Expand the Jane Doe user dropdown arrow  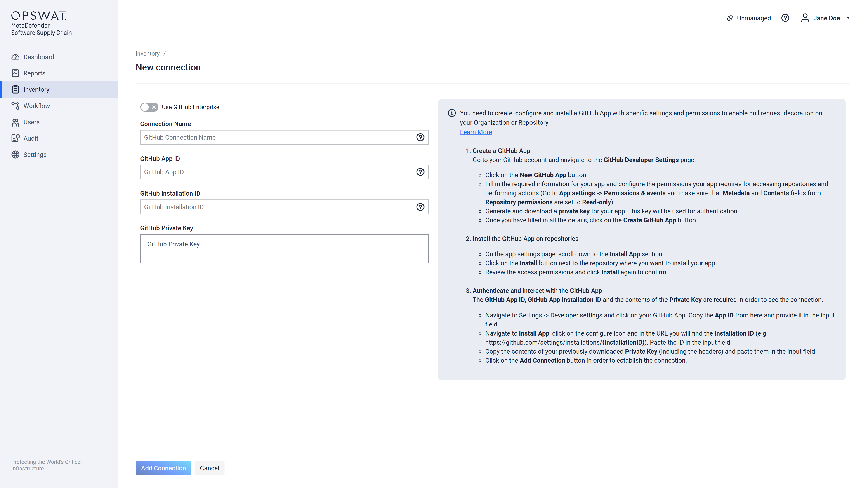(x=848, y=18)
